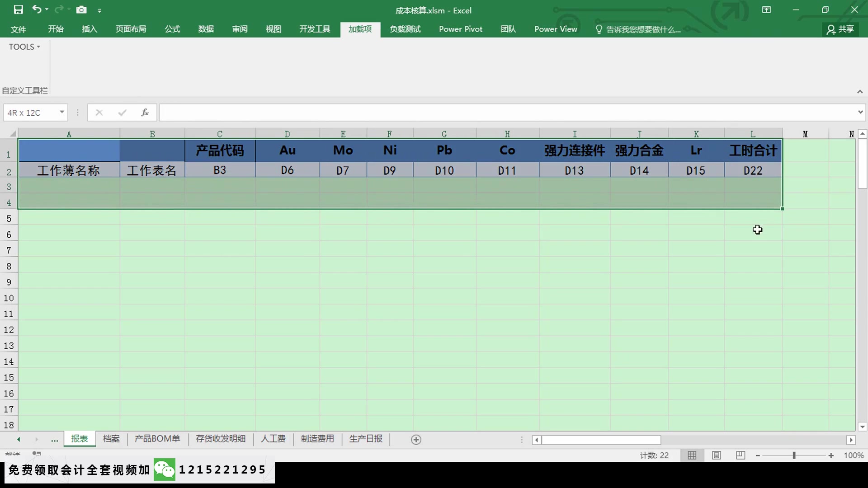This screenshot has width=868, height=488.
Task: Click the camera screenshot icon
Action: pyautogui.click(x=81, y=9)
